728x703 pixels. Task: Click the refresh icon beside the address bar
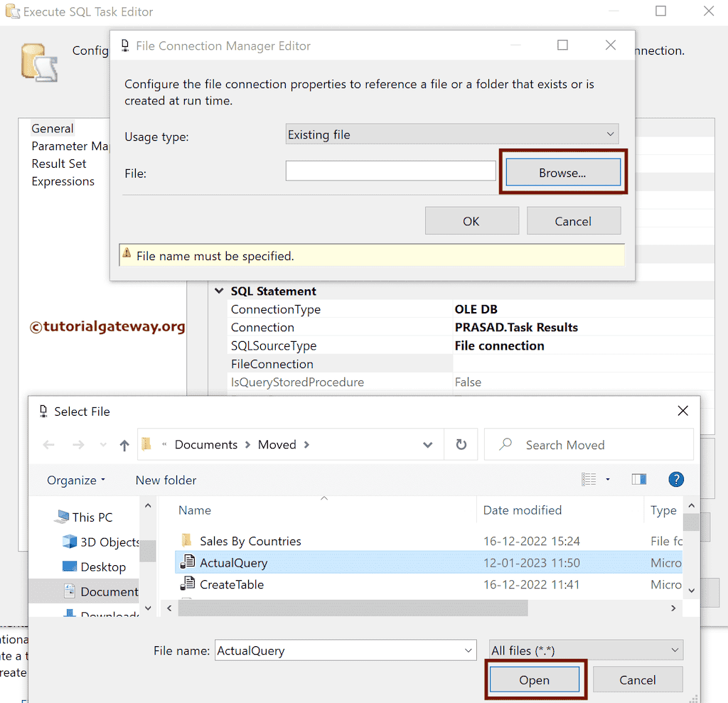pyautogui.click(x=461, y=444)
